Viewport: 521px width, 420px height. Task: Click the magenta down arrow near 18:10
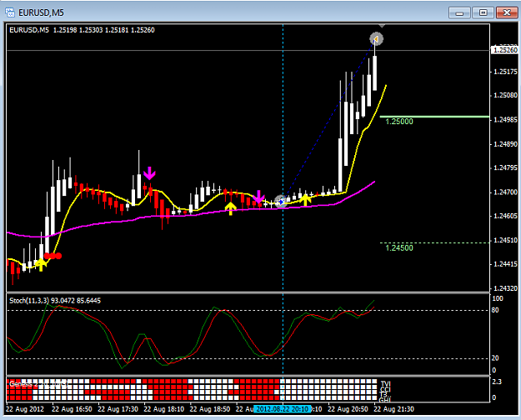[x=149, y=173]
